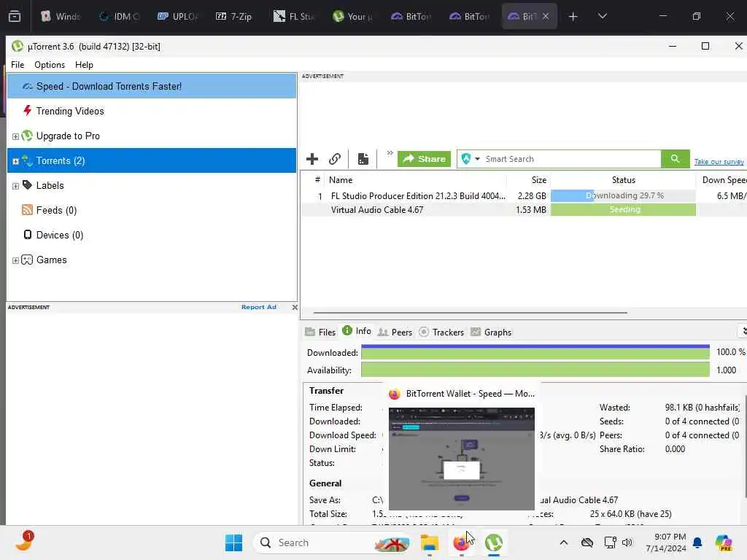Switch to the Graphs tab
The height and width of the screenshot is (560, 747).
click(x=491, y=332)
